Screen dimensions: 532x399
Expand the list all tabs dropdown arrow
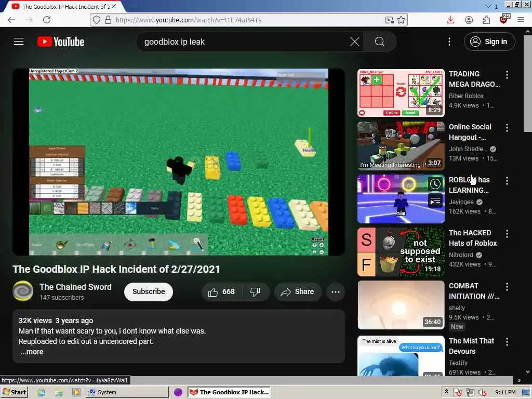click(488, 6)
